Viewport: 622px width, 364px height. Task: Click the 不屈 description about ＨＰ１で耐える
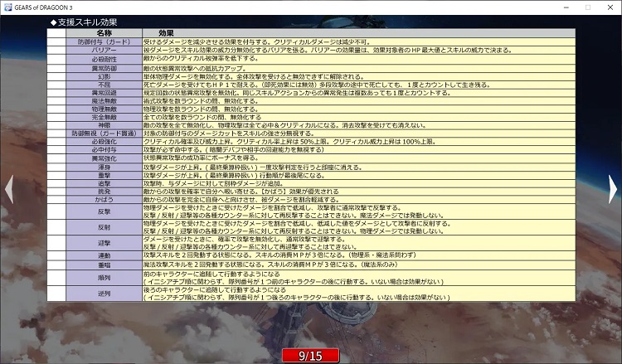318,85
